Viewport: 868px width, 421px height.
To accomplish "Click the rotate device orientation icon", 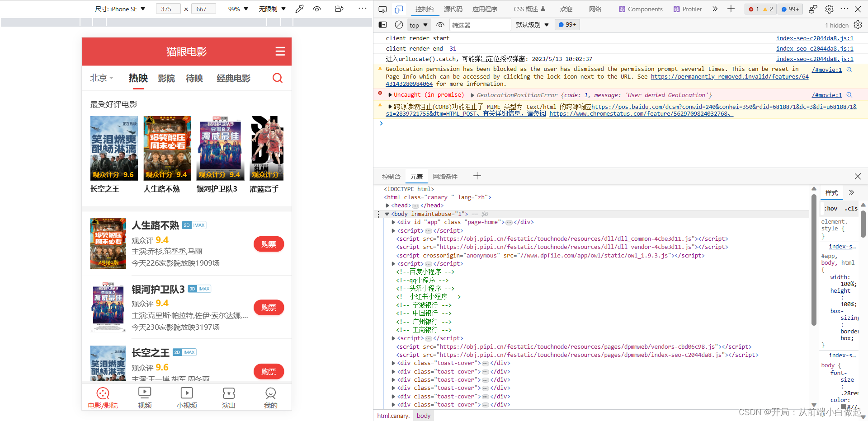I will (339, 9).
